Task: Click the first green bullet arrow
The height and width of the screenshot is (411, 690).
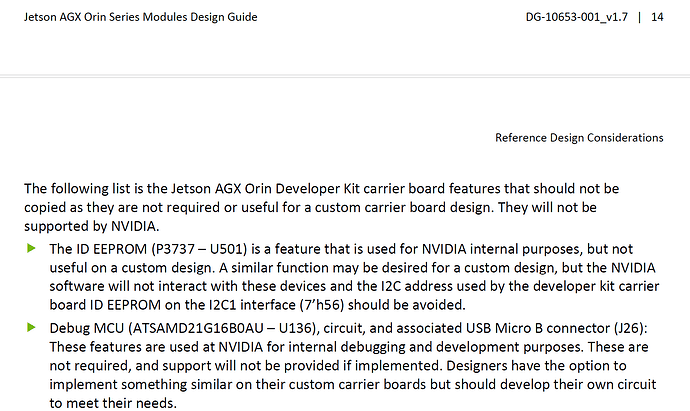Action: point(31,248)
